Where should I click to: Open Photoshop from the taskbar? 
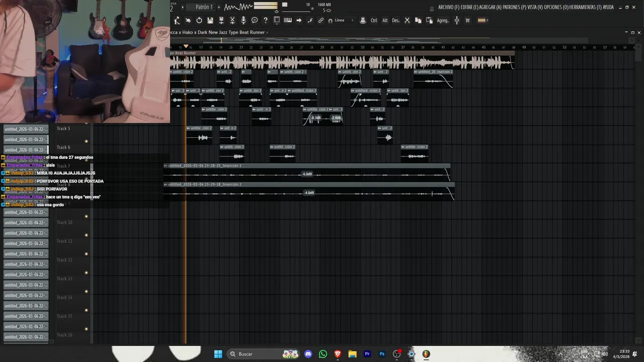[382, 354]
